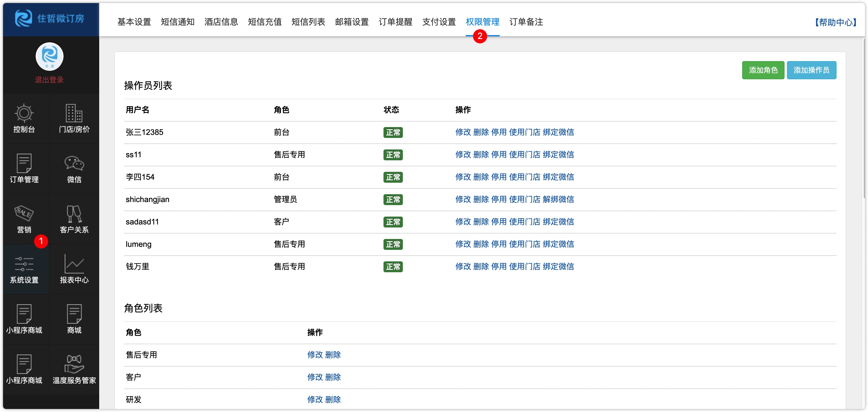Switch to the 支付设置 tab

439,22
